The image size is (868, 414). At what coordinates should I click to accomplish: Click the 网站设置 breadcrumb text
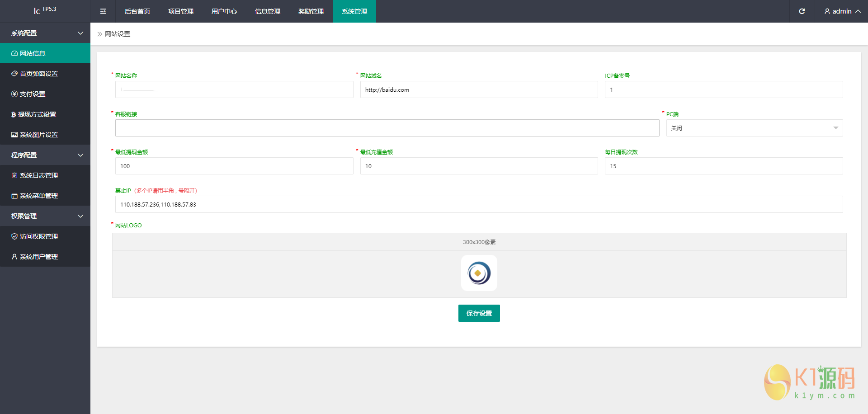118,34
